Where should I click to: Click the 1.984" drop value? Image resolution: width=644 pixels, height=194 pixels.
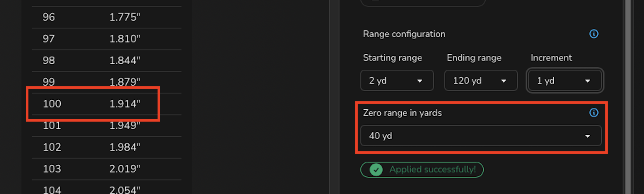pos(125,147)
